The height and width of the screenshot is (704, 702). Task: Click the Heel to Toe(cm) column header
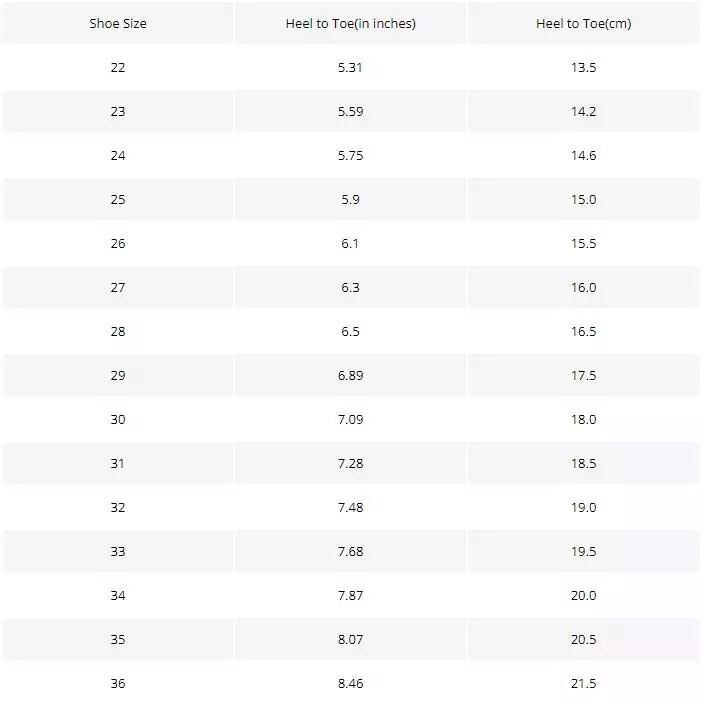583,24
